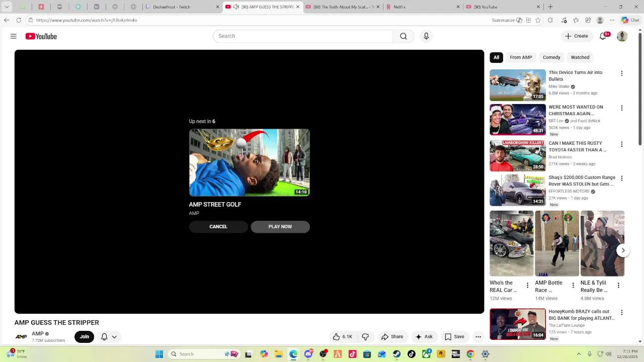
Task: Cancel autoplay of next video
Action: [218, 227]
